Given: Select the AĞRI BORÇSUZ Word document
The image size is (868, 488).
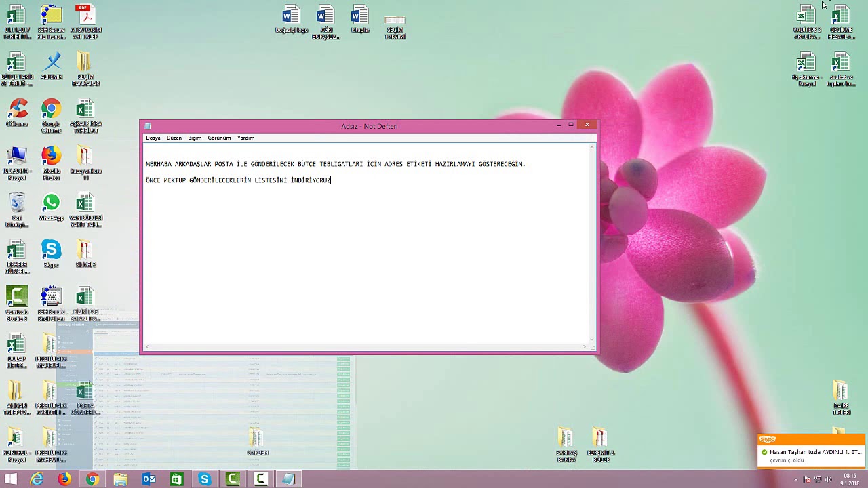Looking at the screenshot, I should tap(325, 22).
